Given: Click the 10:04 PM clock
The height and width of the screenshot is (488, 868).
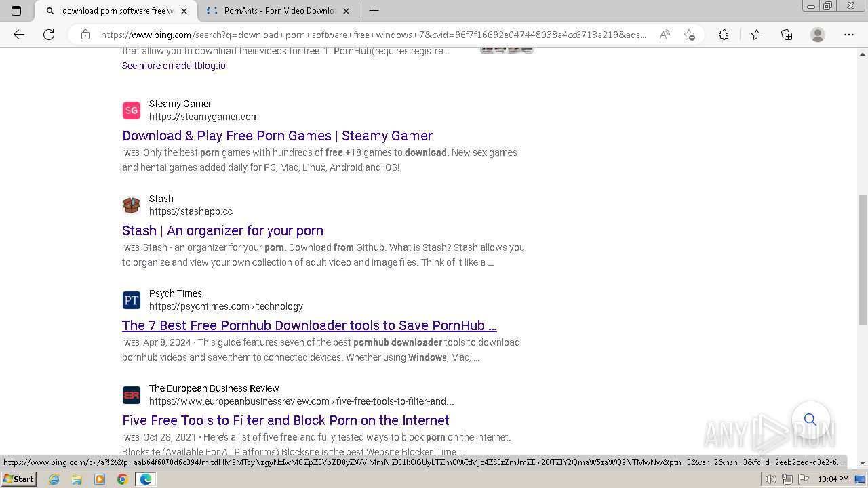Looking at the screenshot, I should point(833,479).
